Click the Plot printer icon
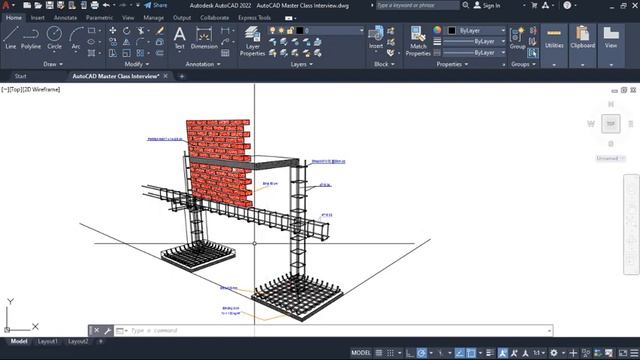Screen dimensions: 640x360 pos(95,5)
